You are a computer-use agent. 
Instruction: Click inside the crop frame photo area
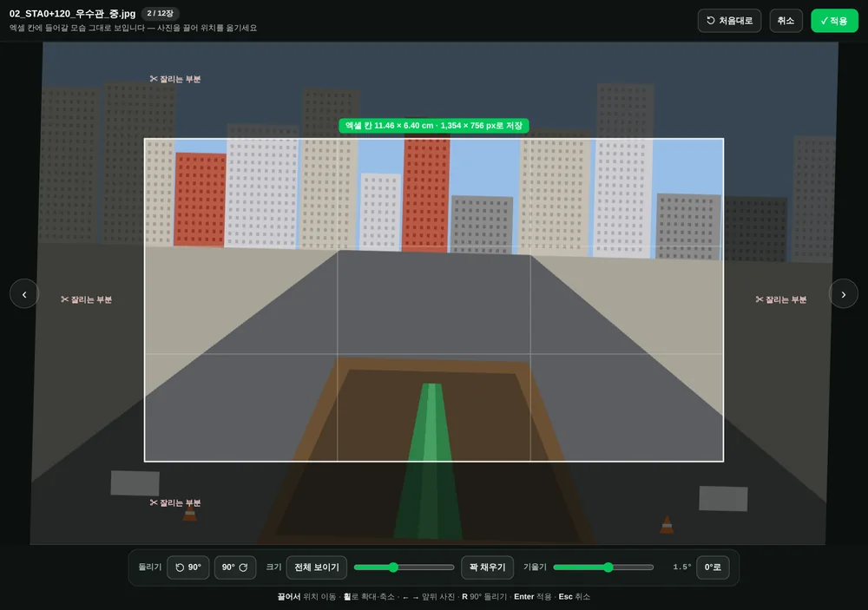(434, 299)
